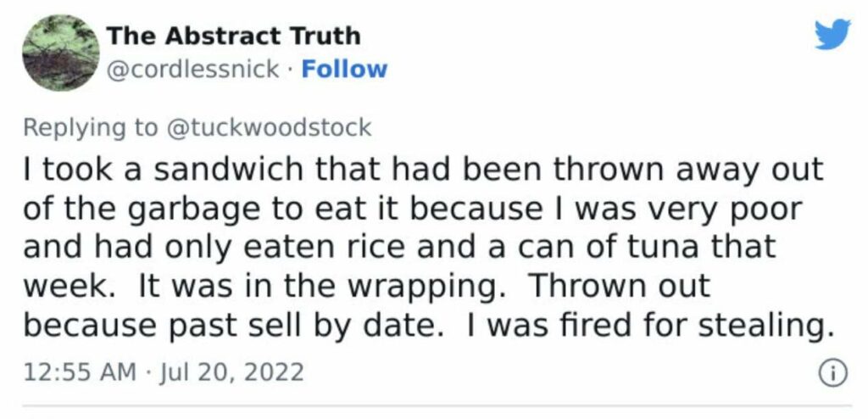Click the phrase Thrown out
This screenshot has width=868, height=419.
[619, 286]
